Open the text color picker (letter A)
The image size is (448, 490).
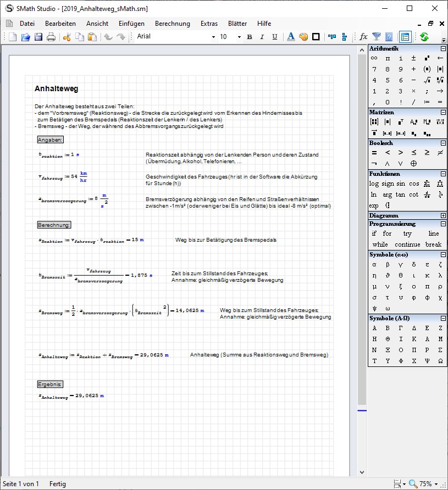(x=291, y=37)
